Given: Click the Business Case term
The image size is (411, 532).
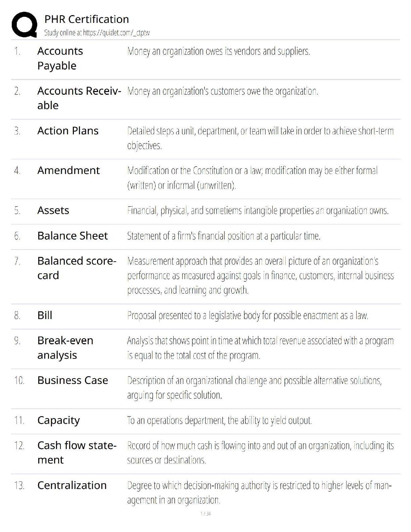Looking at the screenshot, I should click(x=73, y=380).
